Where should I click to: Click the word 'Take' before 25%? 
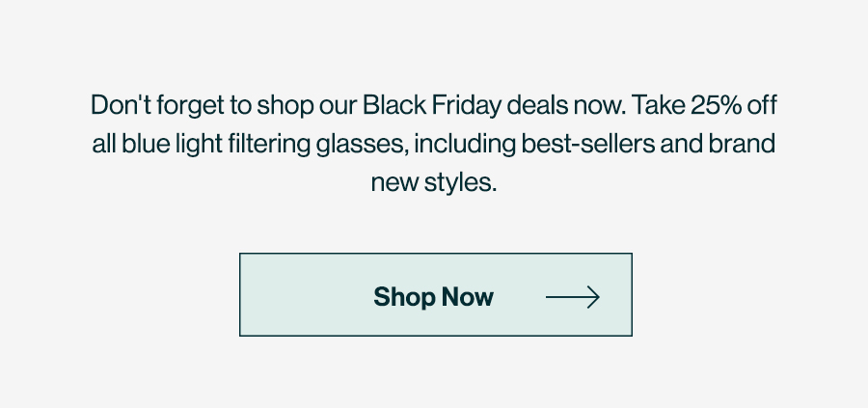[658, 105]
